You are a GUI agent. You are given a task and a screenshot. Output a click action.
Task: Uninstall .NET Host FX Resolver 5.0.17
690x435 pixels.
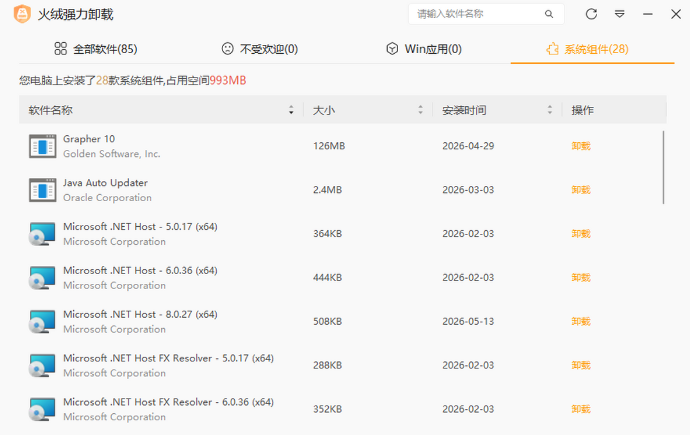(581, 366)
